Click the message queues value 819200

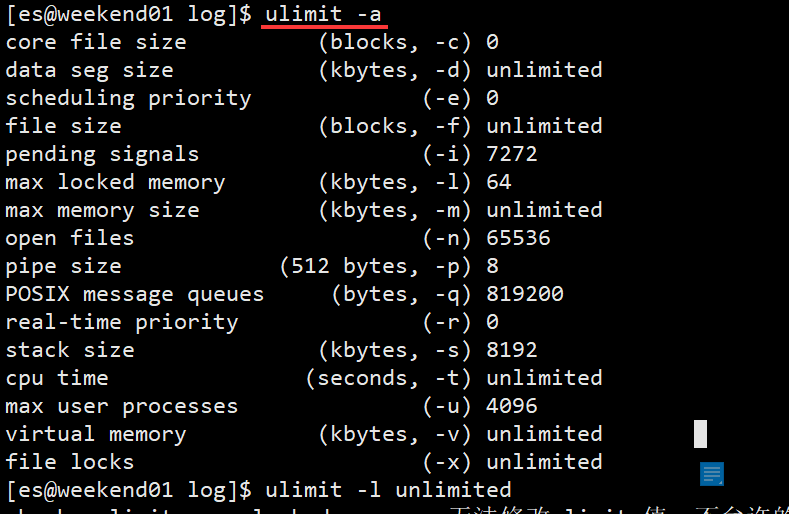click(x=525, y=294)
